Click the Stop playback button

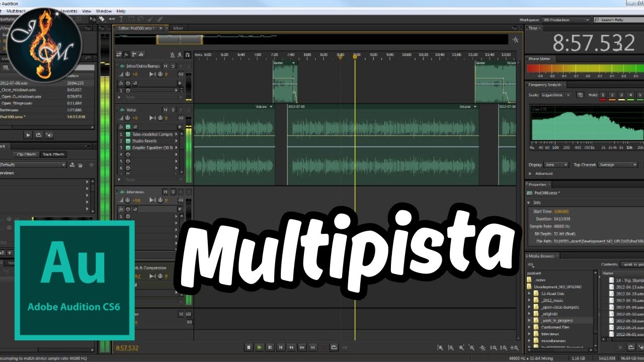tap(249, 347)
